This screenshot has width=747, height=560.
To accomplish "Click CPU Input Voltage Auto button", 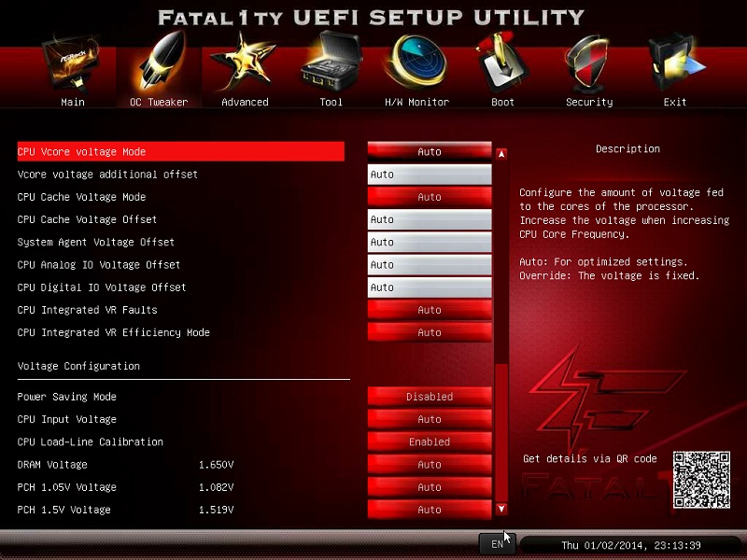I will 430,419.
